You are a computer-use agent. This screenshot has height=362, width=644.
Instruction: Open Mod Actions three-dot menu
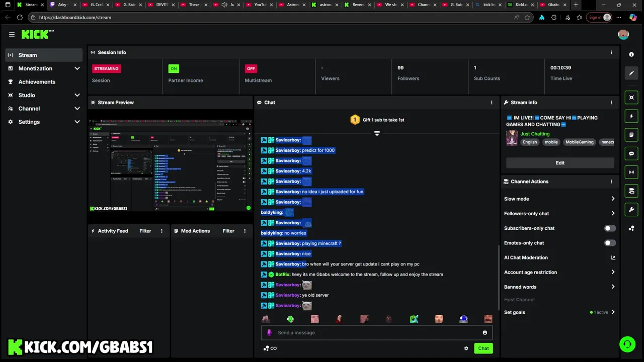pos(245,231)
